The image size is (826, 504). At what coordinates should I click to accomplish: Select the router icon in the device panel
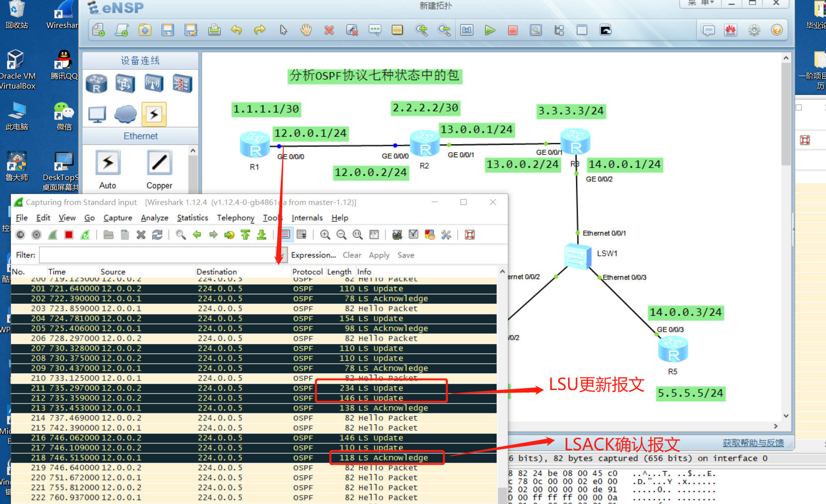(96, 84)
